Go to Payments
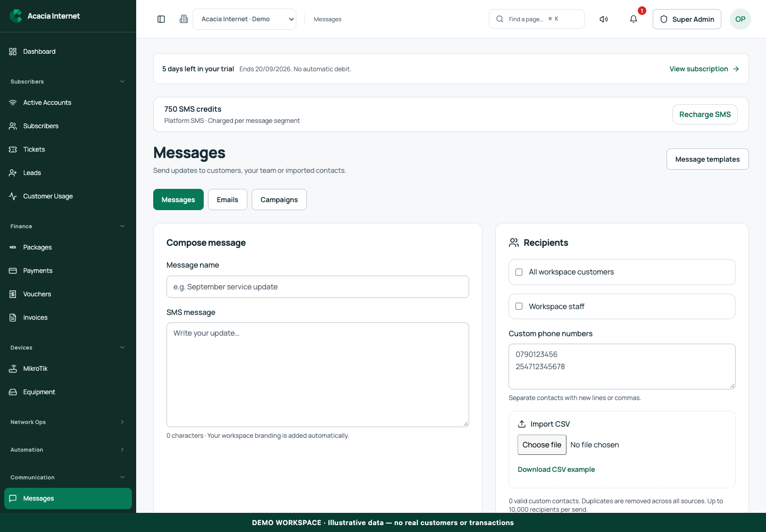 68,271
